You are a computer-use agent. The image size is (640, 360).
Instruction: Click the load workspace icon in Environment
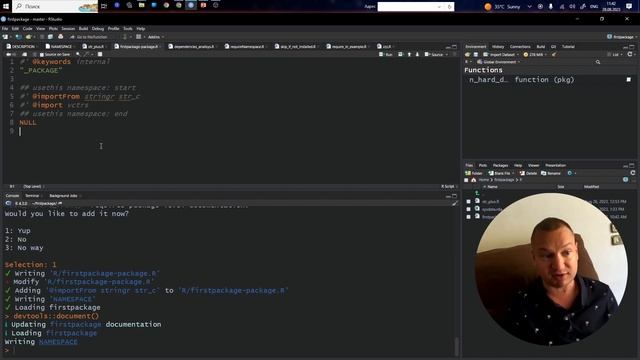tap(468, 54)
